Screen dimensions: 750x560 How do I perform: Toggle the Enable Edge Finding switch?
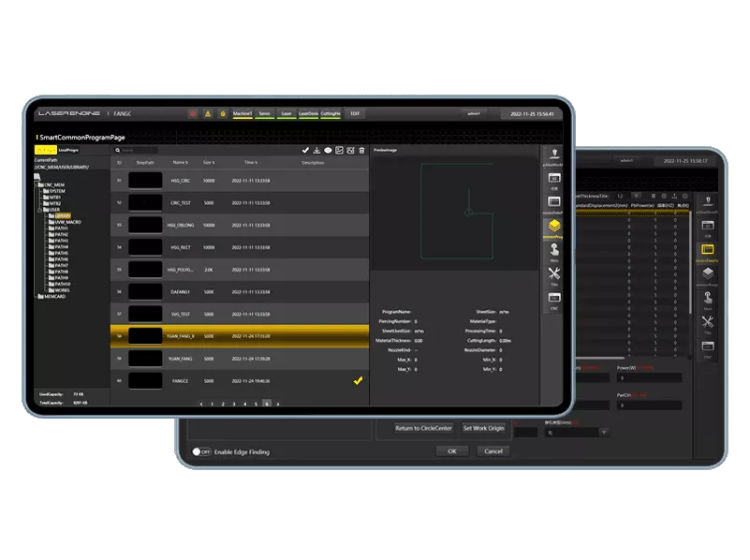200,451
